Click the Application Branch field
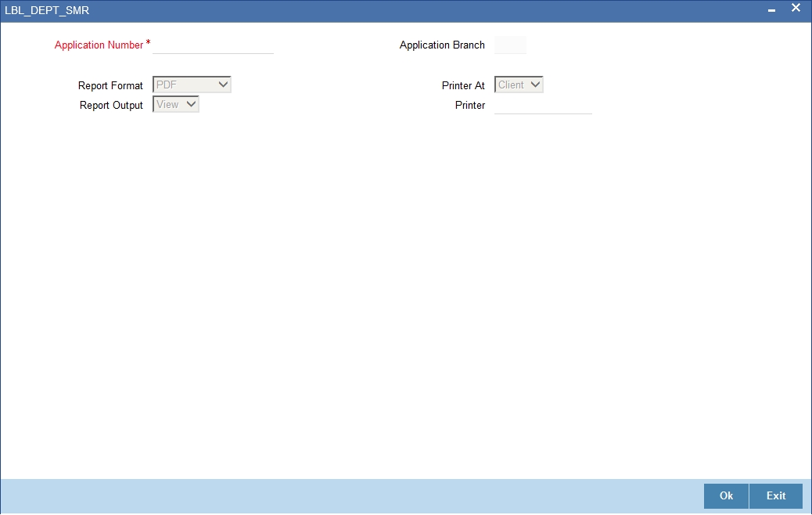Viewport: 812px width, 515px height. click(510, 45)
